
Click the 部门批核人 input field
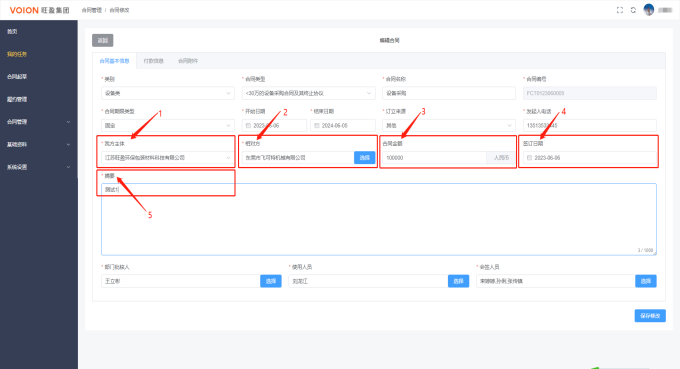click(181, 281)
